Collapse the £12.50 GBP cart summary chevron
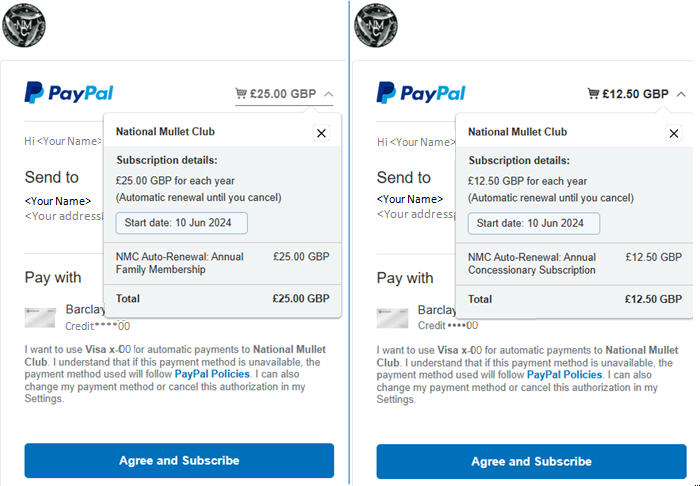The width and height of the screenshot is (700, 486). coord(681,94)
